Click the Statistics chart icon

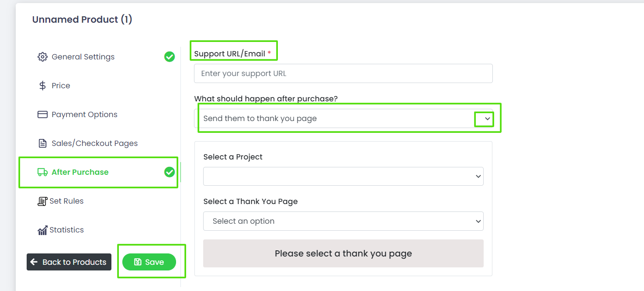pos(42,230)
